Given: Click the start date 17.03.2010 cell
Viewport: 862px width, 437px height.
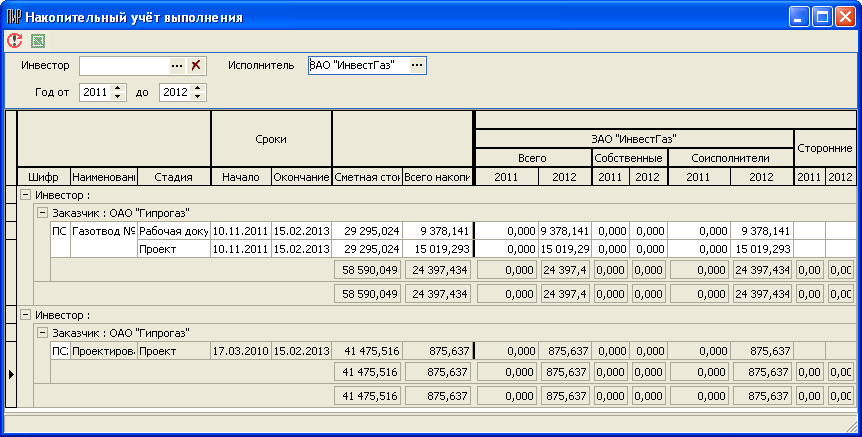Looking at the screenshot, I should click(x=241, y=351).
